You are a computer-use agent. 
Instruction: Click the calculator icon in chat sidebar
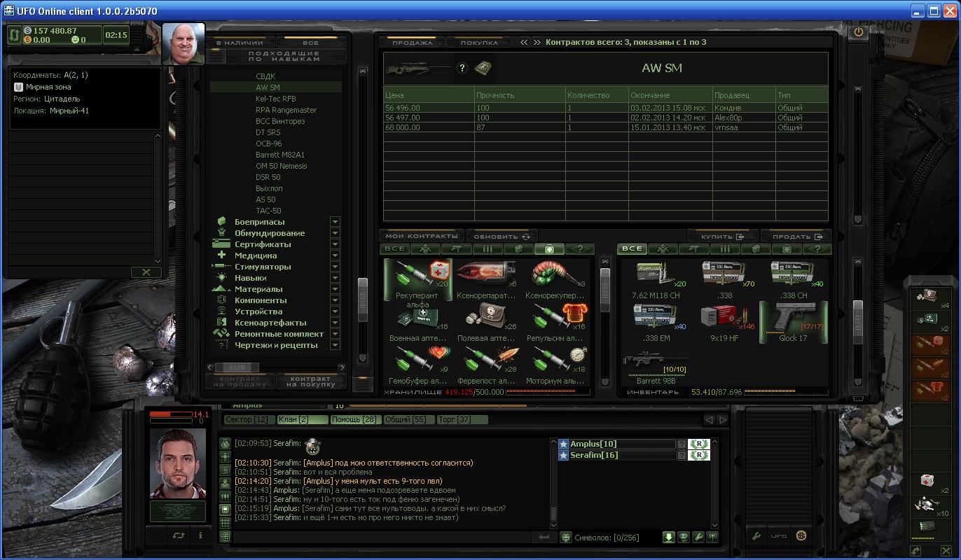tap(225, 537)
